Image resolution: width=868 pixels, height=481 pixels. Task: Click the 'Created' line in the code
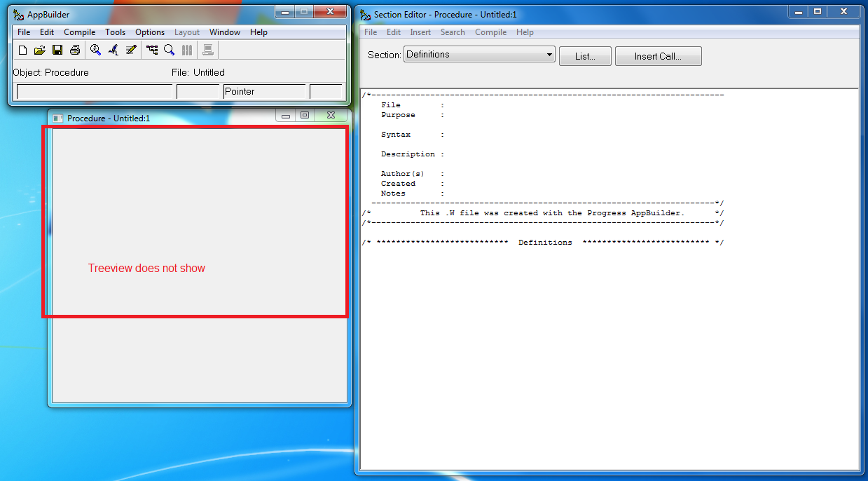pos(413,184)
